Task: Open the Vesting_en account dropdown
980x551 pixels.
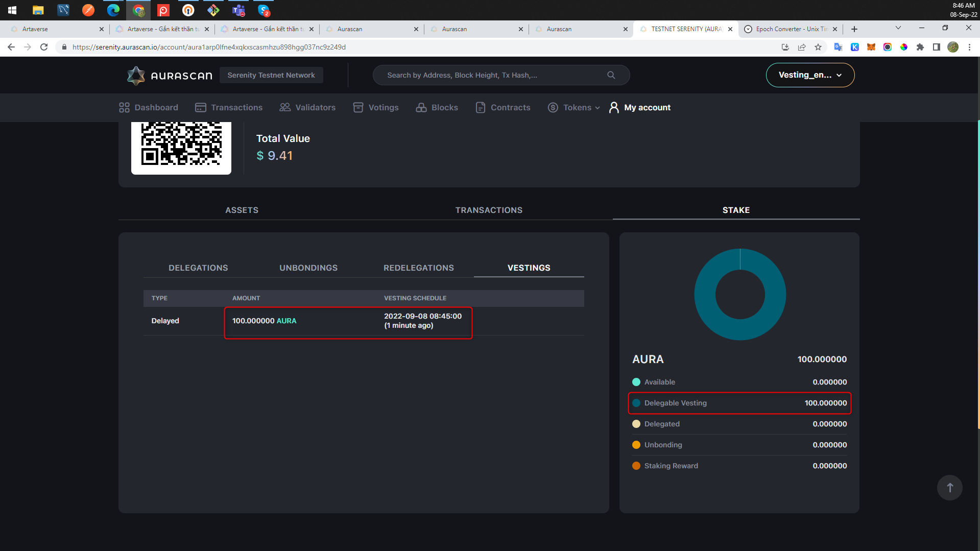Action: point(810,75)
